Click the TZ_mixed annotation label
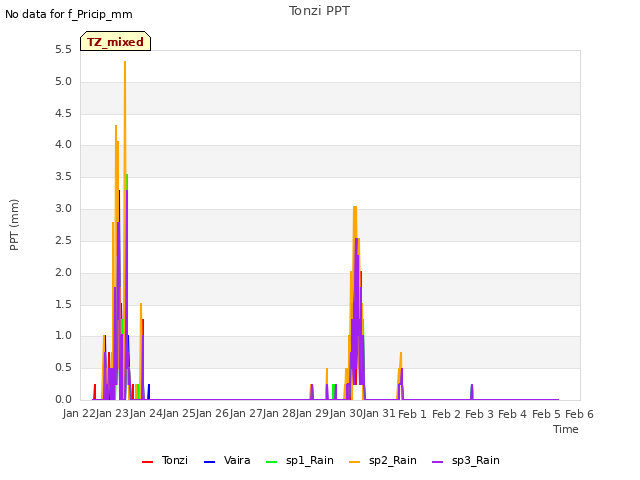 click(116, 41)
